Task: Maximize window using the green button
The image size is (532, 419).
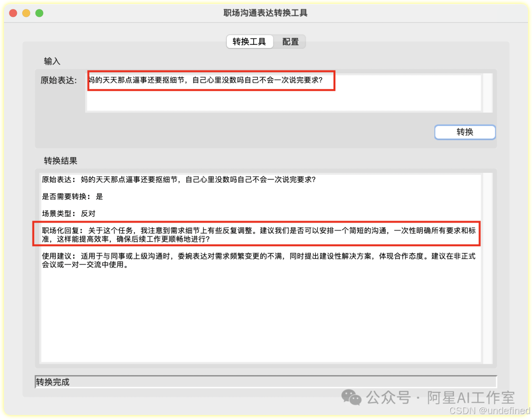Action: (39, 13)
